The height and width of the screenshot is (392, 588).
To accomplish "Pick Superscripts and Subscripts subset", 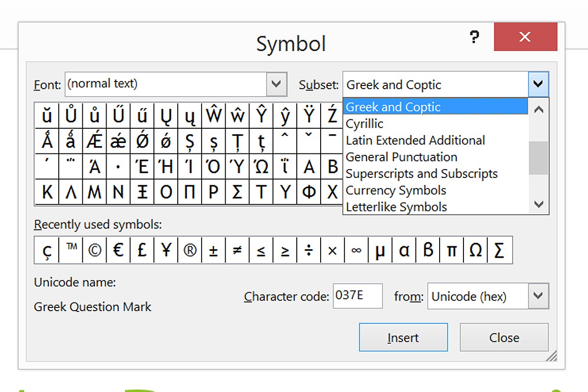I will tap(435, 174).
